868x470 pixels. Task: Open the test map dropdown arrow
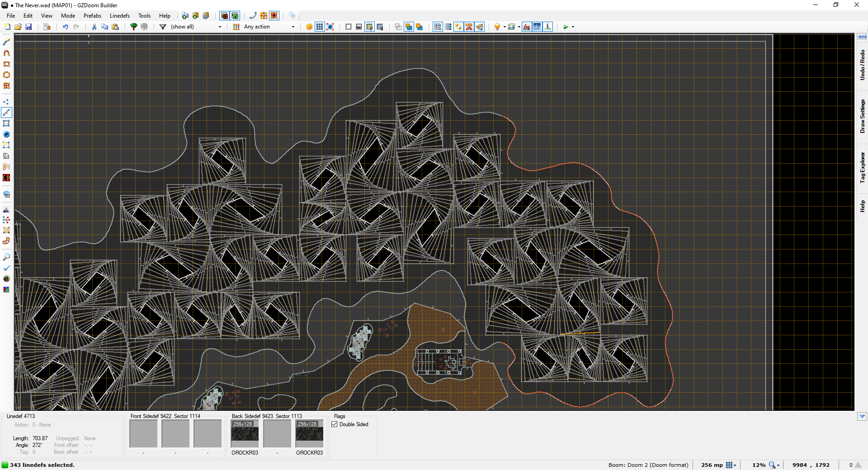(x=573, y=27)
